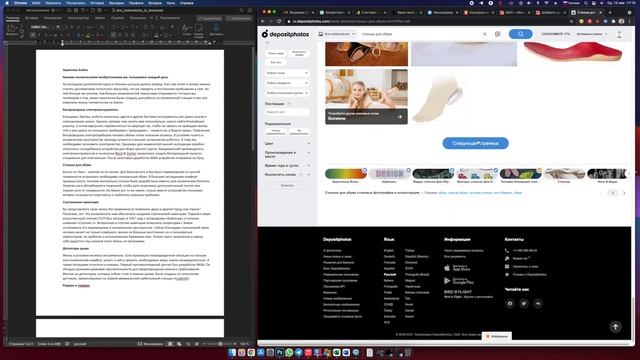This screenshot has width=640, height=360.
Task: Expand 'Происхождение и место' filter section
Action: click(x=287, y=154)
